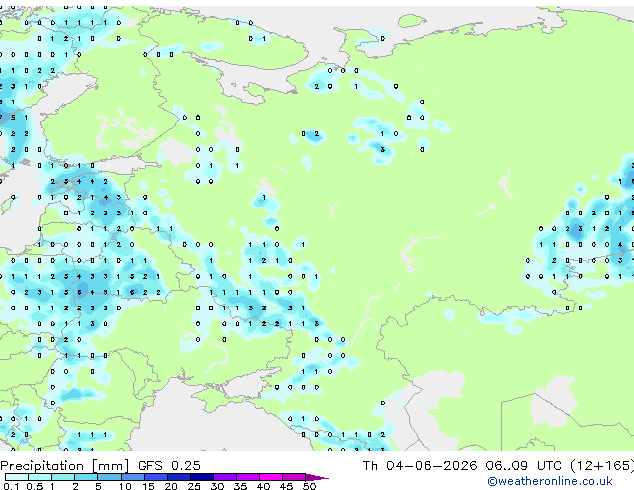Select the 5–10 mm legend color swatch

click(x=110, y=477)
